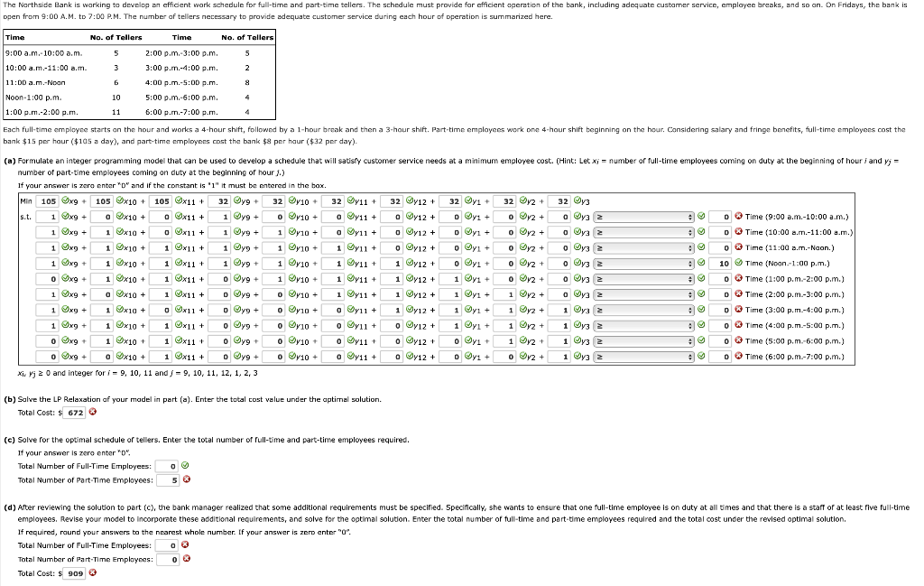
Task: Click right-hand side field in 9:00-10:00 a.m. row
Action: click(720, 217)
